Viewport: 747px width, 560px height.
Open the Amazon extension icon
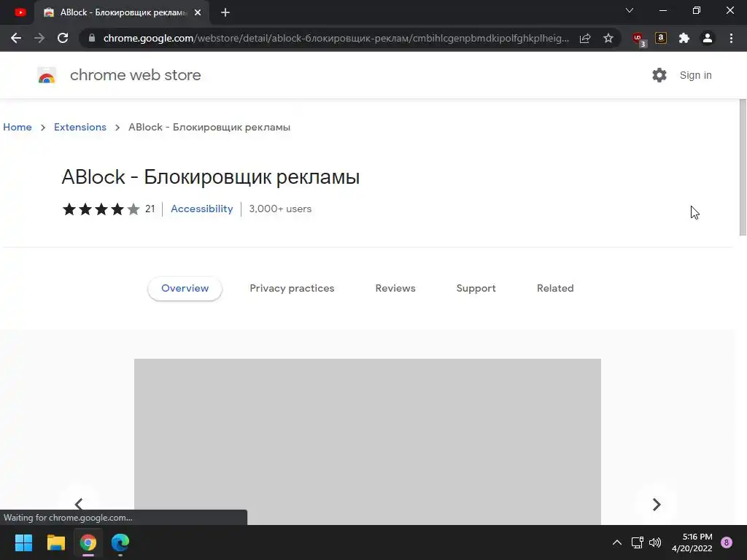(661, 38)
